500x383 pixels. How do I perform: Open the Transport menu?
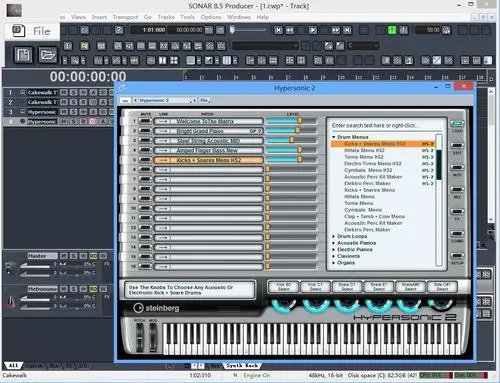pyautogui.click(x=125, y=17)
